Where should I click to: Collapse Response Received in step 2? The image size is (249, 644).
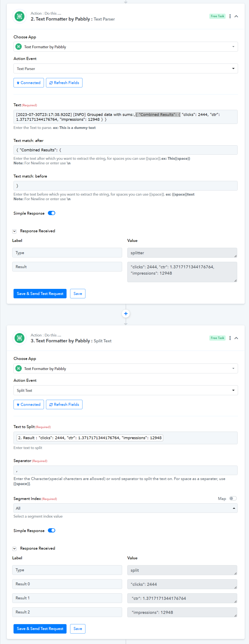tap(14, 231)
